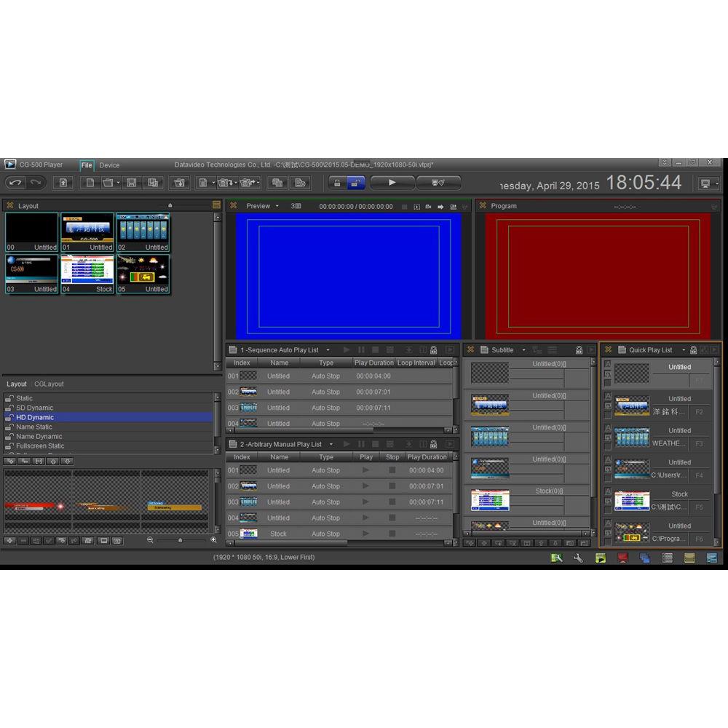Open the Layout panel hamburger menu icon
728x728 pixels.
[x=215, y=205]
